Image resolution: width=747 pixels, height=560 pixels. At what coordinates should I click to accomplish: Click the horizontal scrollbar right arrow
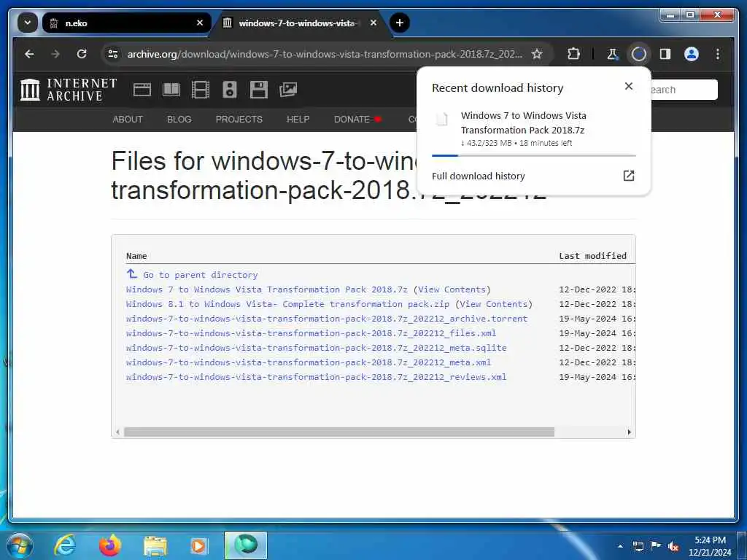630,432
